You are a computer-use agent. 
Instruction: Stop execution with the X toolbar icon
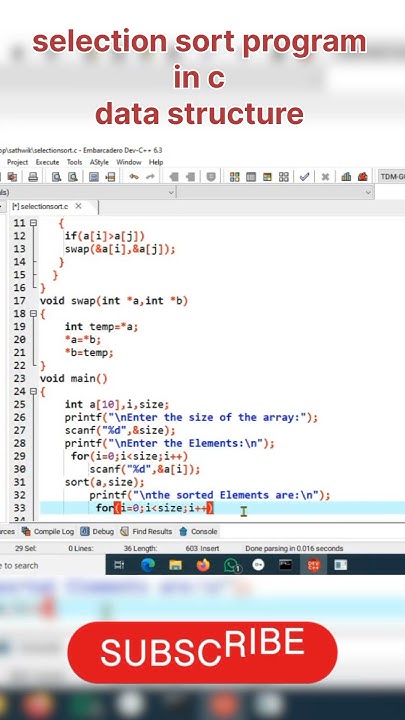point(325,177)
